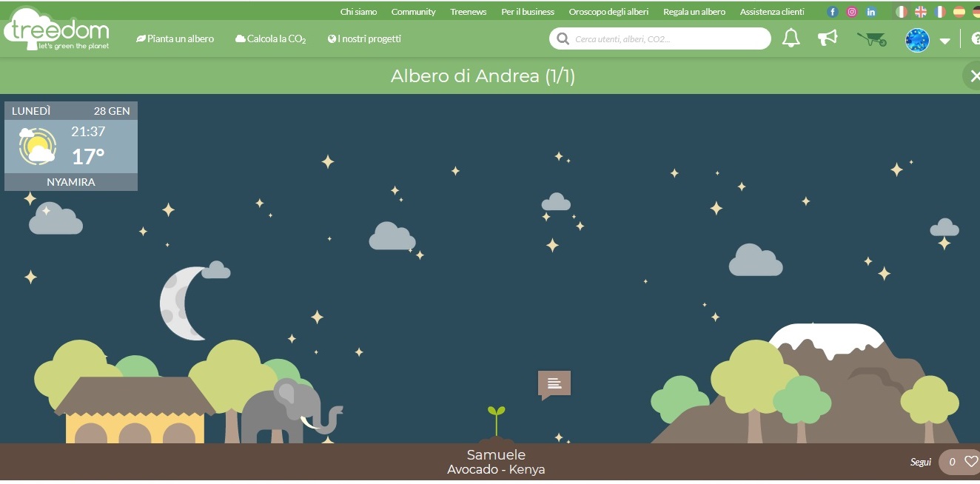Click the Segui follow button
Viewport: 980px width, 484px height.
click(921, 462)
